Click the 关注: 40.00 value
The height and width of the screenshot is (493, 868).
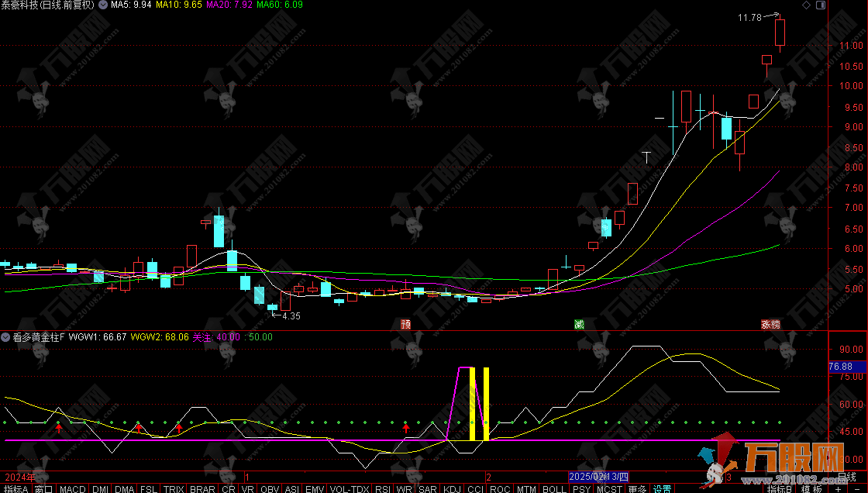pos(216,336)
